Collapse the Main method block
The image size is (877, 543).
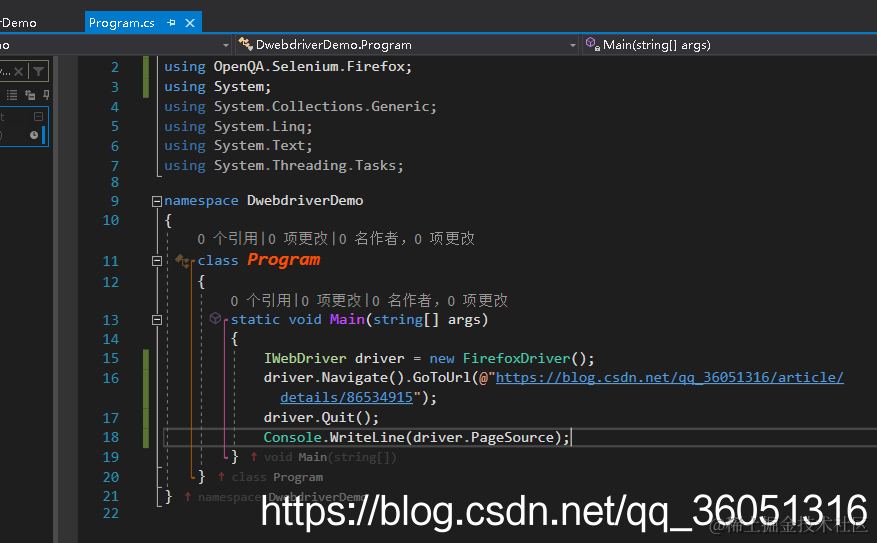[157, 320]
